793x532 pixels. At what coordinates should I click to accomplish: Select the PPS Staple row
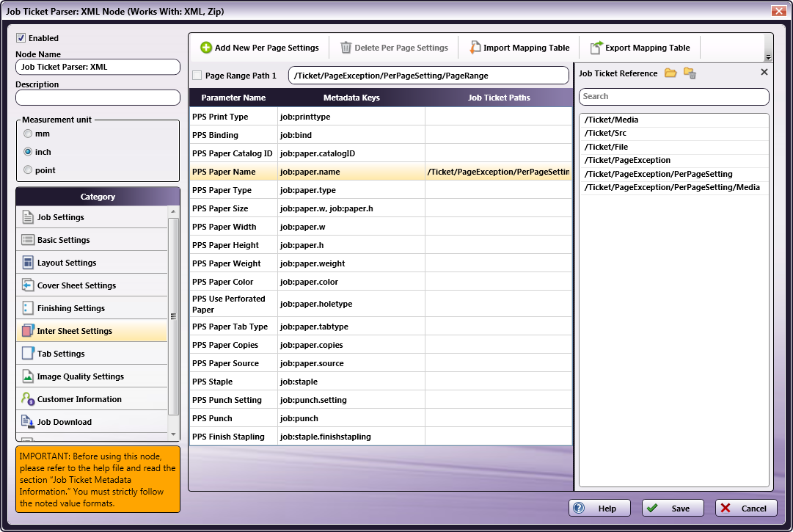(381, 382)
